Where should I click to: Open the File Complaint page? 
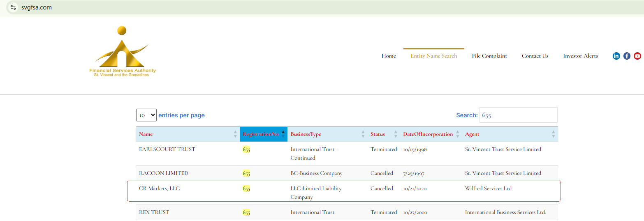489,56
